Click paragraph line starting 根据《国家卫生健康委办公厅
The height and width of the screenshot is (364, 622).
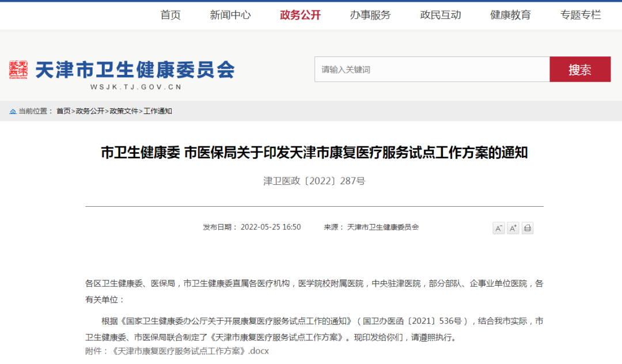(322, 321)
